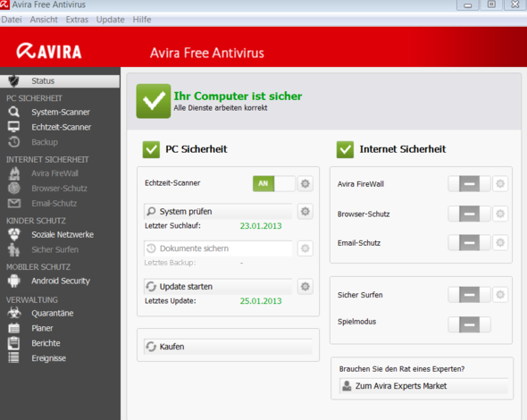The height and width of the screenshot is (420, 527).
Task: Click the Ereignisse list icon
Action: click(x=13, y=357)
